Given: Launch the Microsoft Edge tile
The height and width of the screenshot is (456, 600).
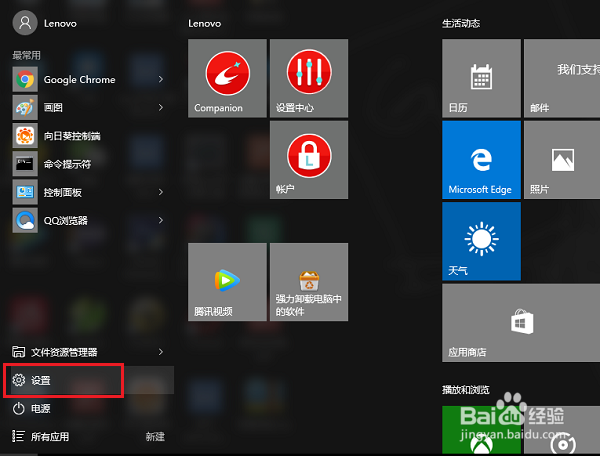Looking at the screenshot, I should pyautogui.click(x=481, y=160).
